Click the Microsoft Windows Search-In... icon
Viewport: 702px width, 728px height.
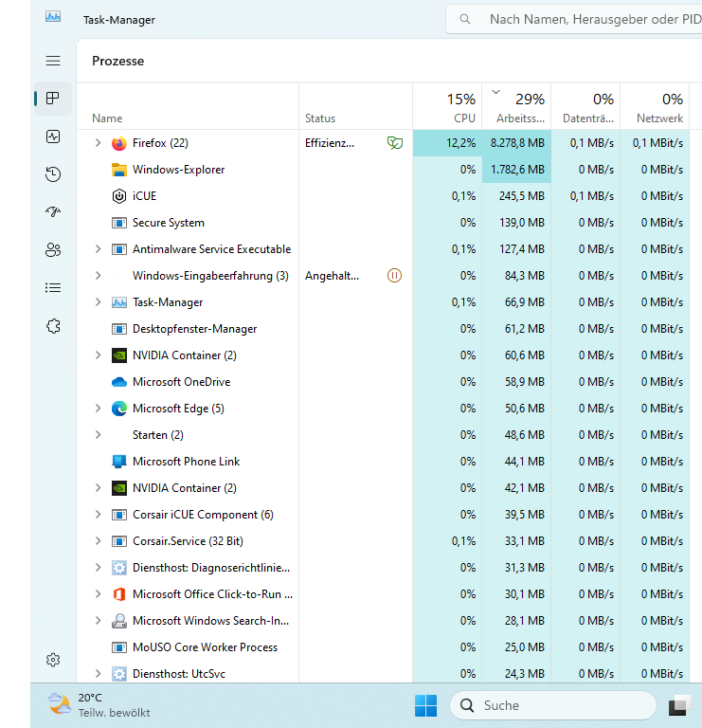pyautogui.click(x=119, y=621)
